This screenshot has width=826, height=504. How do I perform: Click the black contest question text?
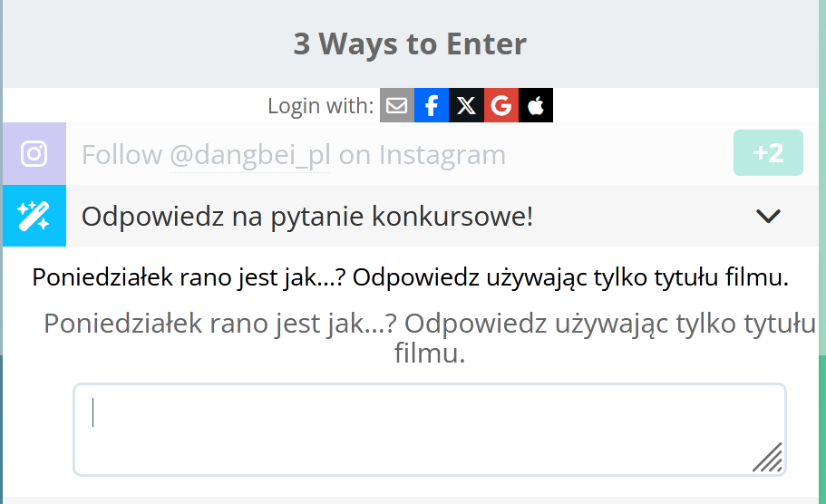click(x=410, y=277)
